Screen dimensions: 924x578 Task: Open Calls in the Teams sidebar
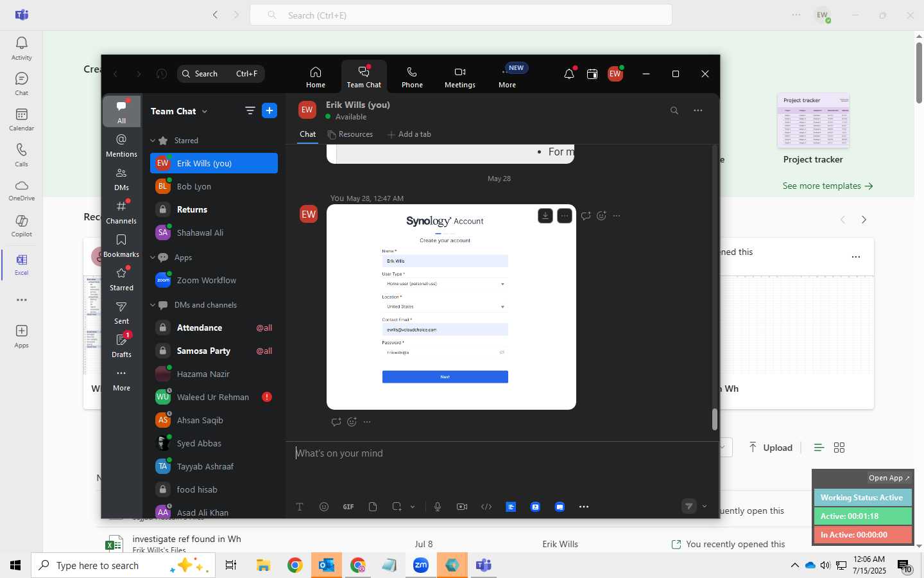pos(21,155)
